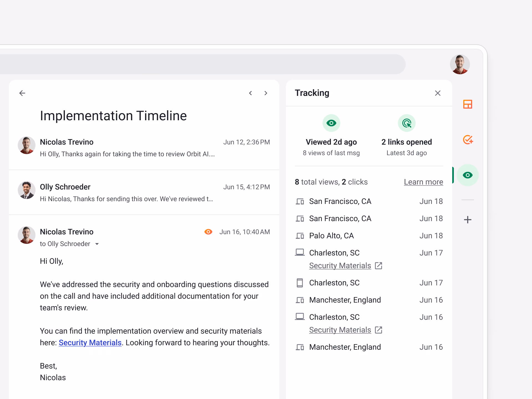Viewport: 532px width, 399px height.
Task: Click the orange eye tracking indicator
Action: pyautogui.click(x=208, y=232)
